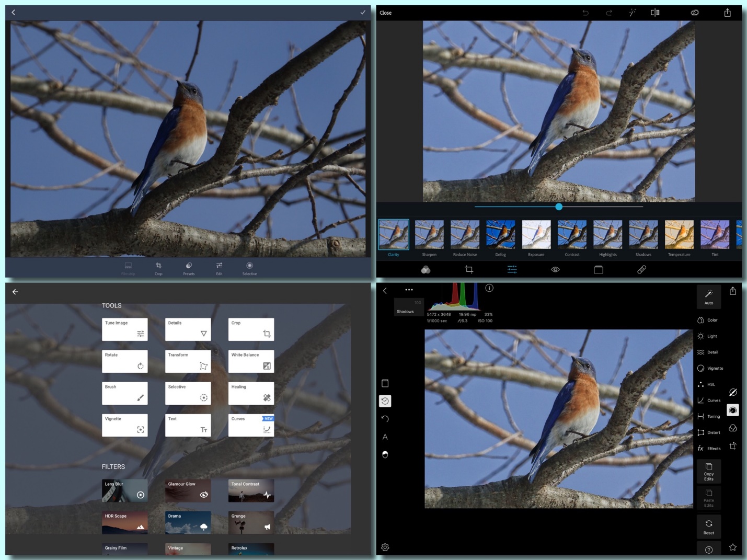Click the magic wand auto-enhance icon
This screenshot has width=747, height=560.
632,13
